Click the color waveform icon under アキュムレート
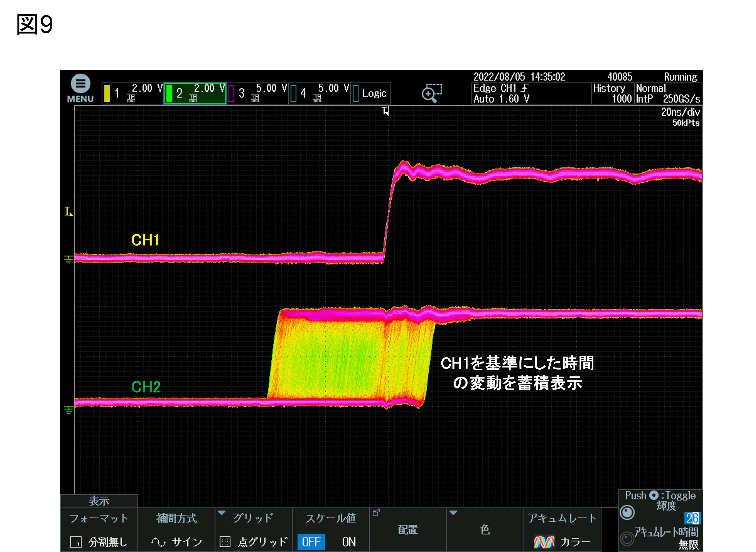Image resolution: width=756 pixels, height=552 pixels. [x=544, y=542]
